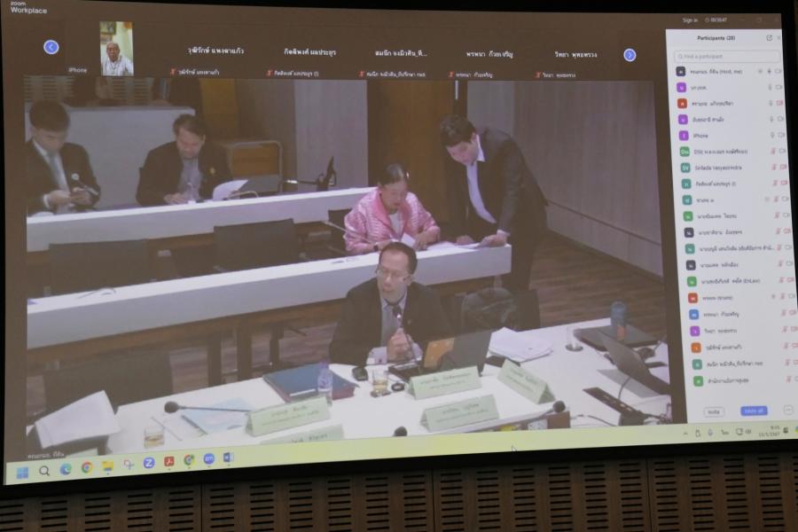
Task: Pop out the Participants panel
Action: pyautogui.click(x=769, y=38)
